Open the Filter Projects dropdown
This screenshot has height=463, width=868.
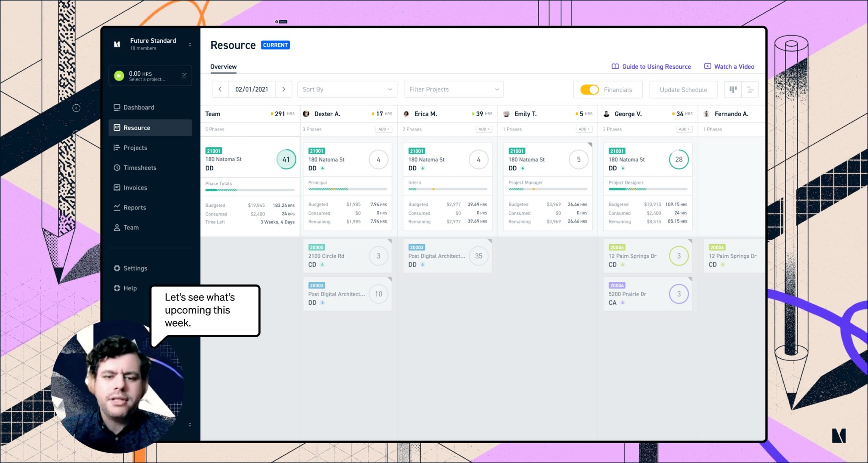coord(453,89)
